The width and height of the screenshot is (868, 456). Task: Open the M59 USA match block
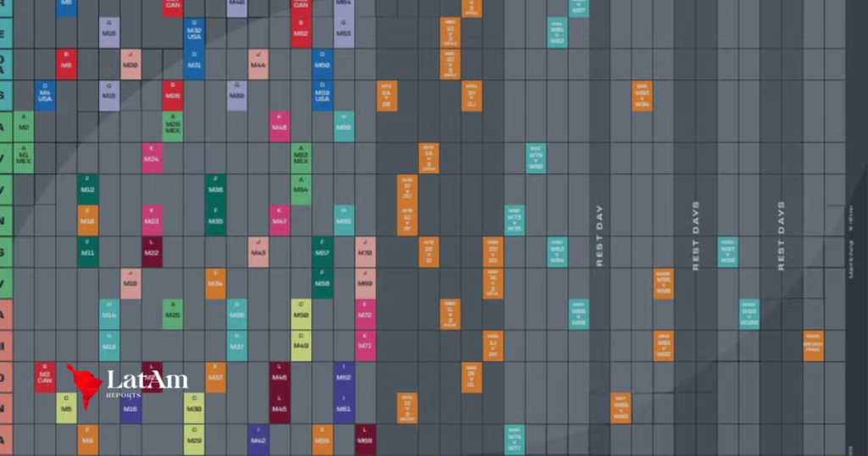point(322,94)
